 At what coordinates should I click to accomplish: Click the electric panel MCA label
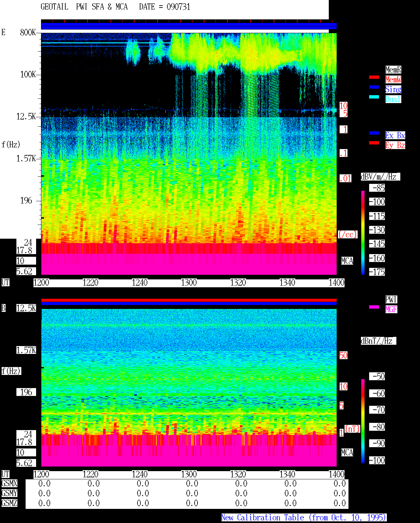pyautogui.click(x=347, y=261)
